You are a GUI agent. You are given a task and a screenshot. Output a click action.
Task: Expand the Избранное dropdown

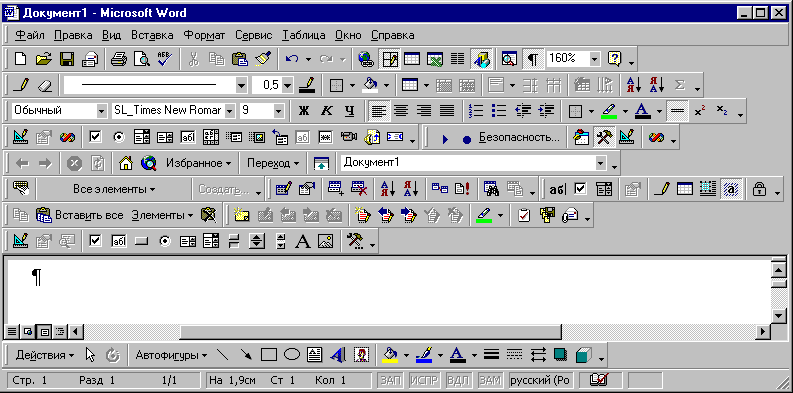tap(199, 163)
